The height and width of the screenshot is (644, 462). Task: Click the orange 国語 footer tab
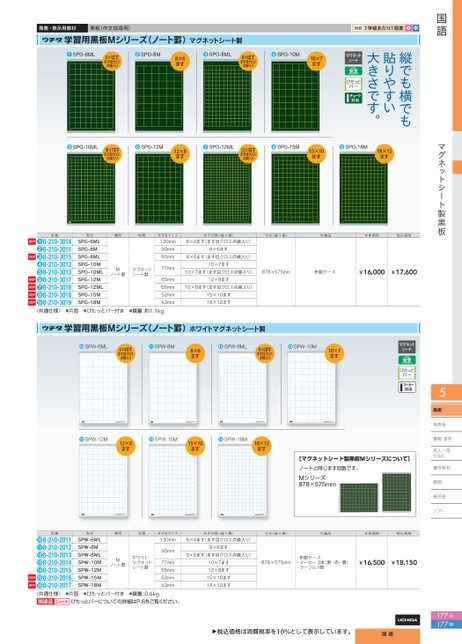pyautogui.click(x=387, y=636)
